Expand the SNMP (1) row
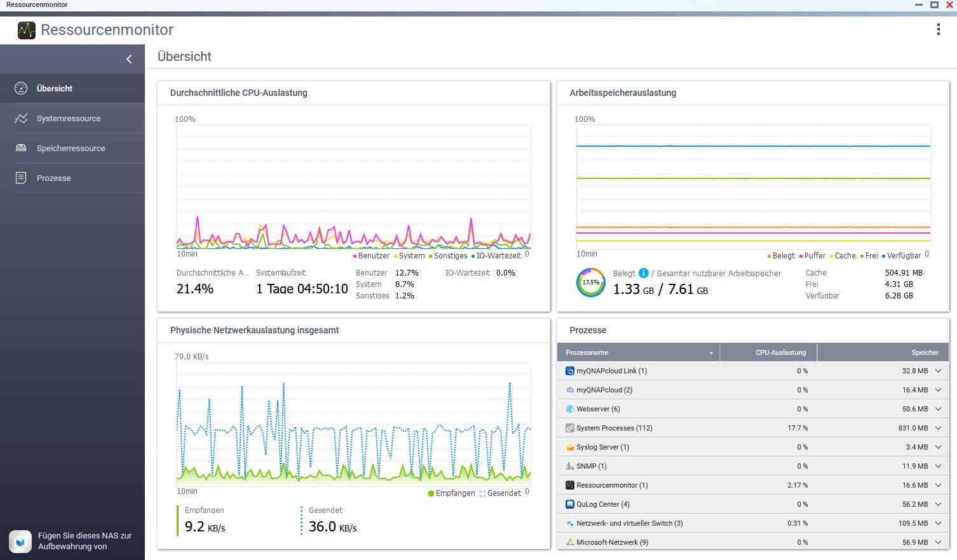Image resolution: width=957 pixels, height=560 pixels. pos(938,466)
